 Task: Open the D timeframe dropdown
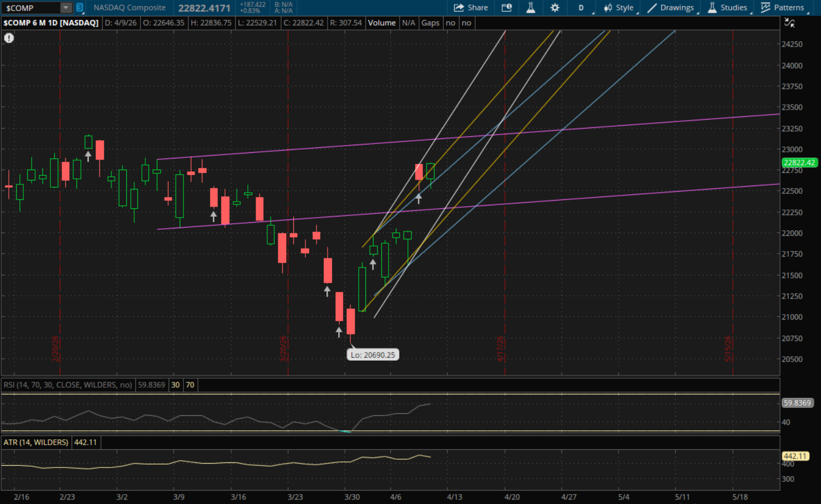(x=582, y=8)
